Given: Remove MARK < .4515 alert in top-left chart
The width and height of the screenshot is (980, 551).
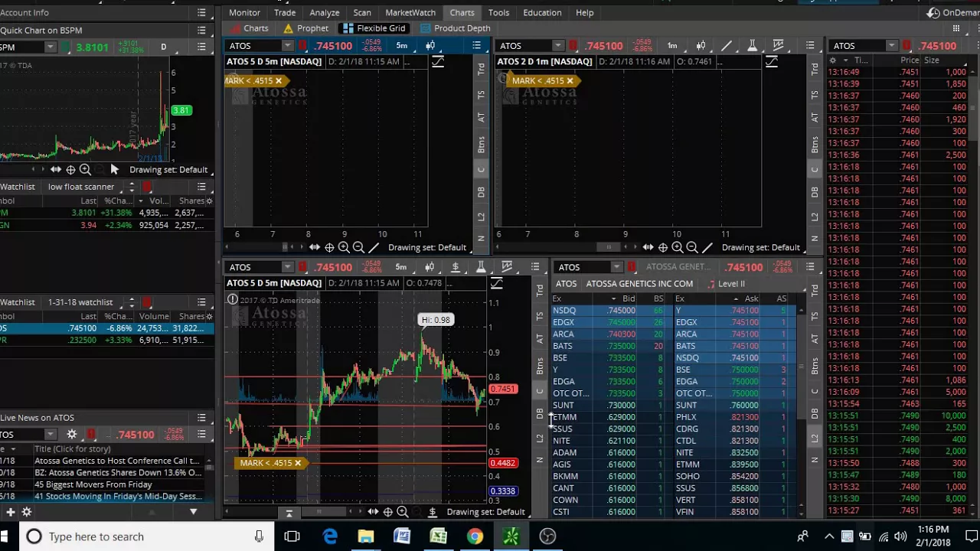Looking at the screenshot, I should [279, 81].
